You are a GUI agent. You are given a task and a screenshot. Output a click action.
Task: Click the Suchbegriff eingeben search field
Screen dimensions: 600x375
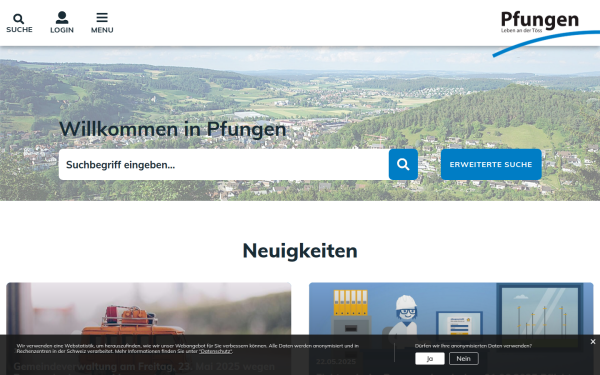pos(224,165)
